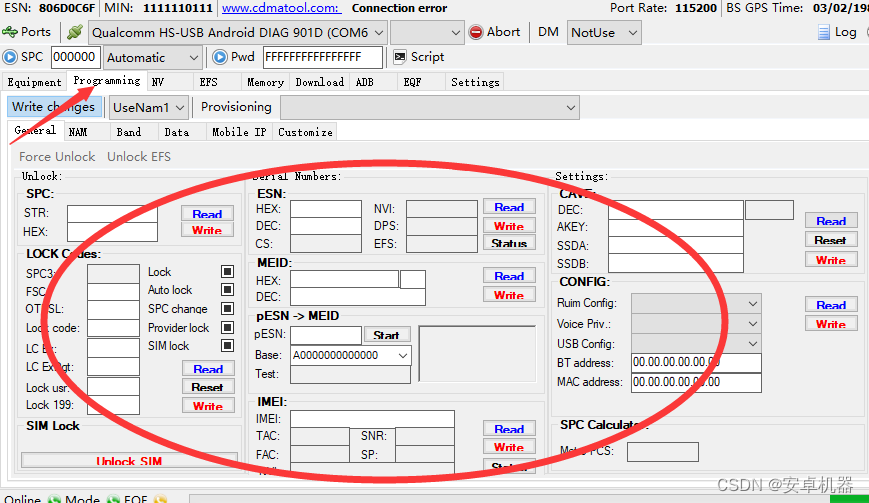Expand the Provisioning combo box
This screenshot has width=869, height=503.
point(430,107)
